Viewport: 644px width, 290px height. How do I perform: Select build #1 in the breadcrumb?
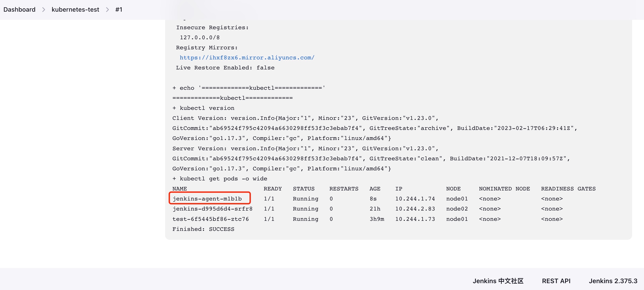click(118, 10)
